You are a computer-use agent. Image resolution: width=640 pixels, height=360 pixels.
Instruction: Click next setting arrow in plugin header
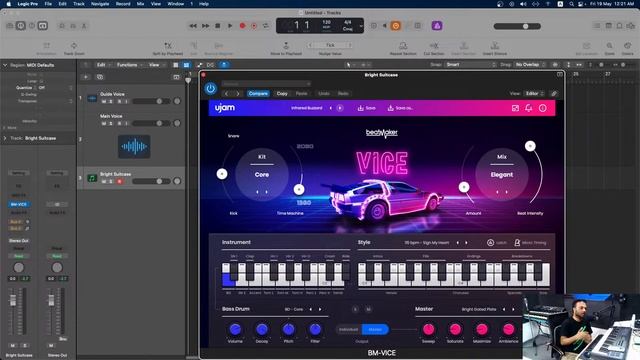[238, 93]
